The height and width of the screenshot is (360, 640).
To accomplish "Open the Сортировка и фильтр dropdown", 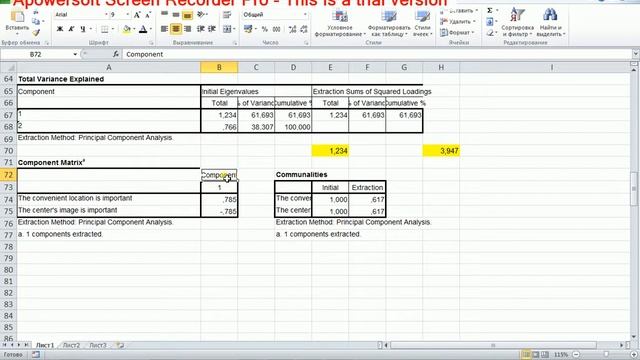I will (518, 22).
